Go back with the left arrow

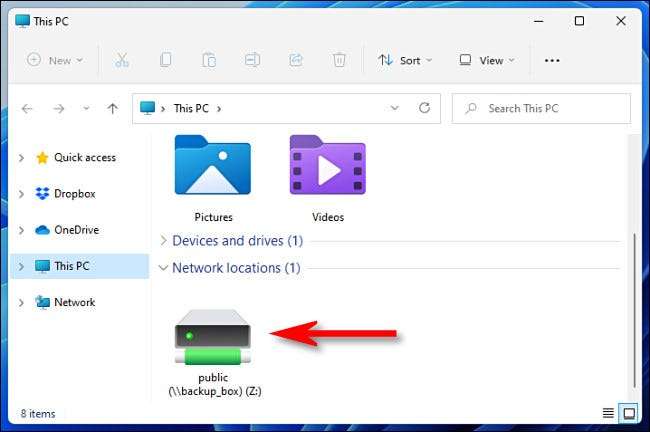click(27, 109)
